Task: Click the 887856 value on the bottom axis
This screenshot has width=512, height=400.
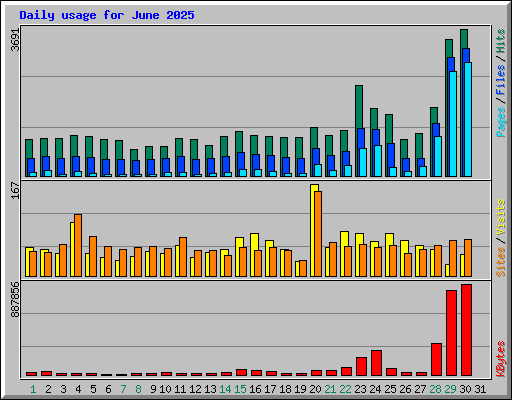Action: click(15, 299)
